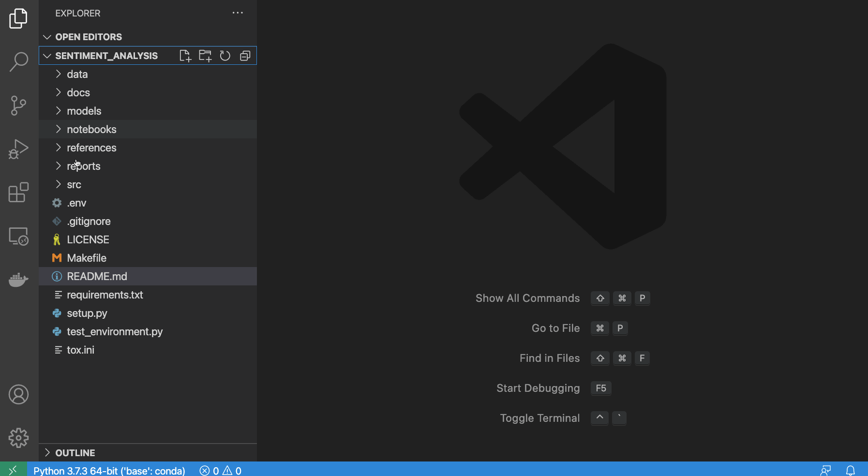Collapse the OPEN EDITORS section

[x=148, y=37]
